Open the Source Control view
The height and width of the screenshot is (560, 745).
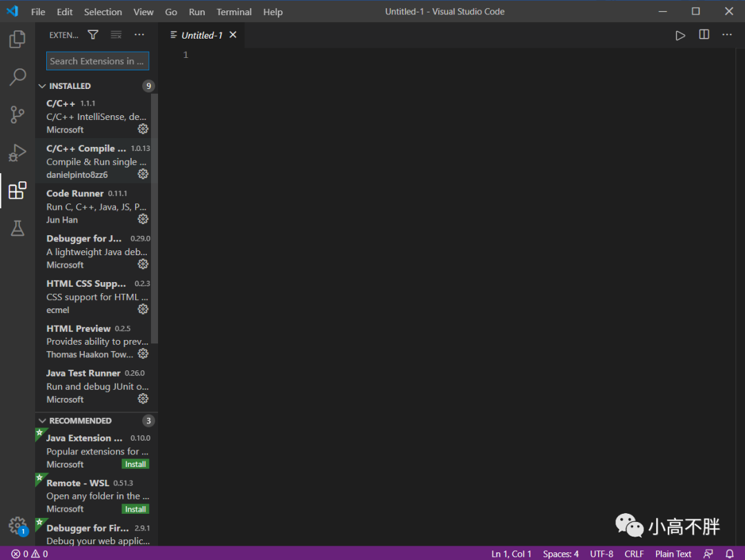[17, 115]
